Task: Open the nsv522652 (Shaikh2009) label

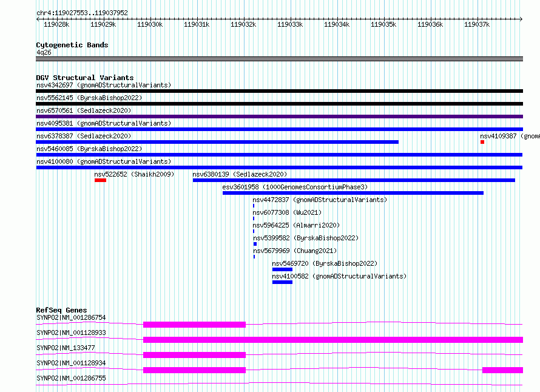Action: [134, 174]
